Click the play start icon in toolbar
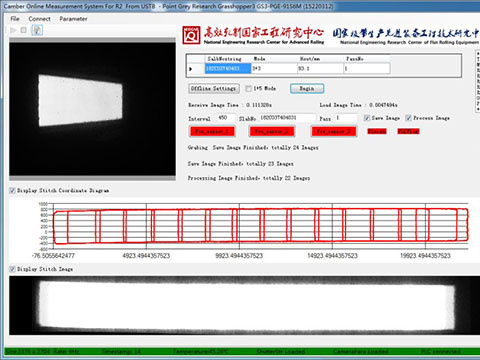The width and height of the screenshot is (480, 360). [x=13, y=30]
